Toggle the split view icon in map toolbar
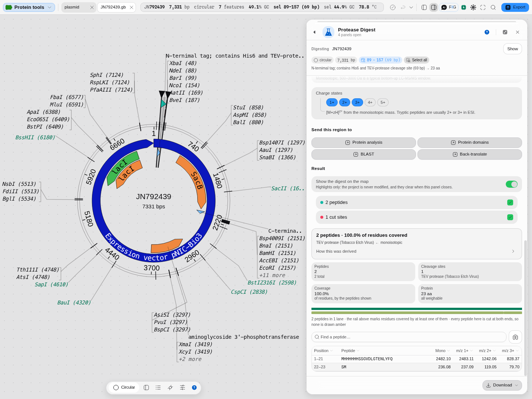Screen dimensions: 532x399 146,388
